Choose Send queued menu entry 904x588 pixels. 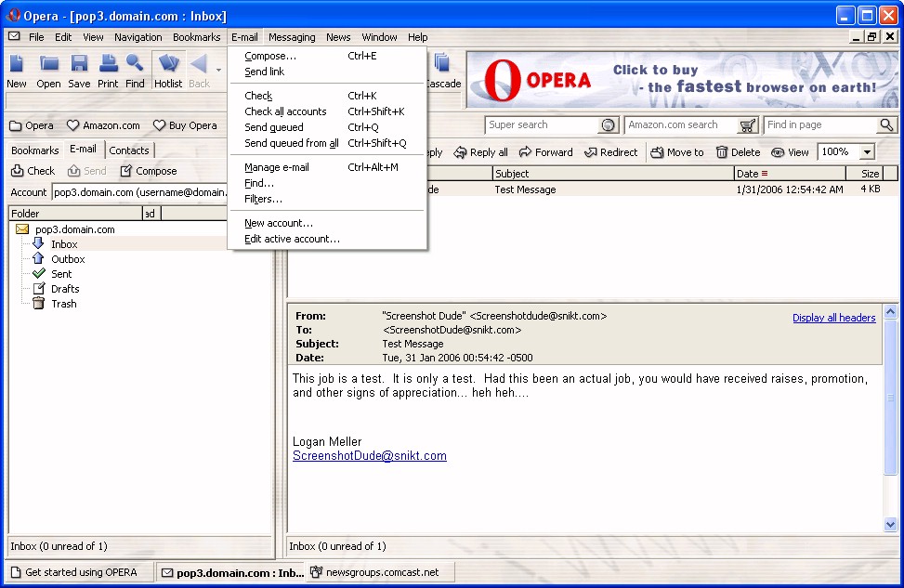click(327, 127)
